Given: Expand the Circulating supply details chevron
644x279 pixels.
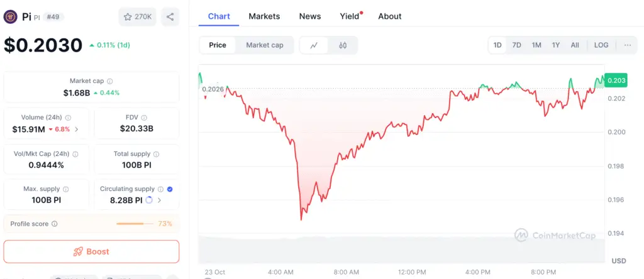Looking at the screenshot, I should click(x=160, y=200).
